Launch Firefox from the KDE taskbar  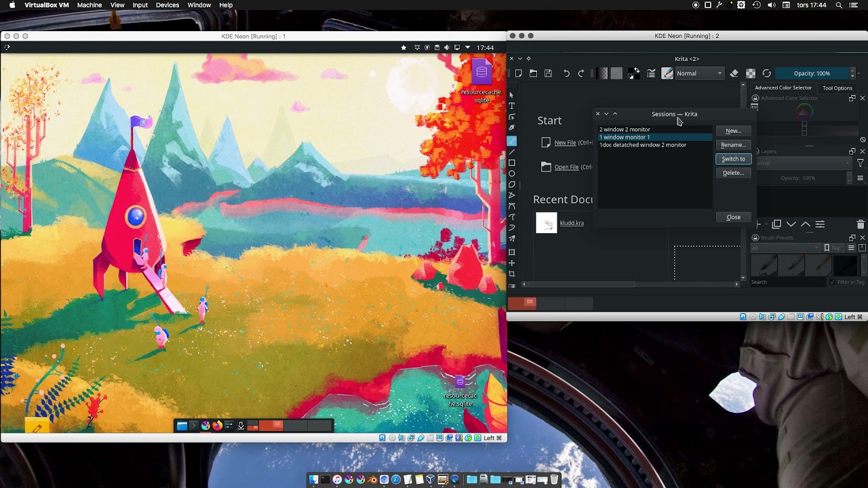(217, 426)
